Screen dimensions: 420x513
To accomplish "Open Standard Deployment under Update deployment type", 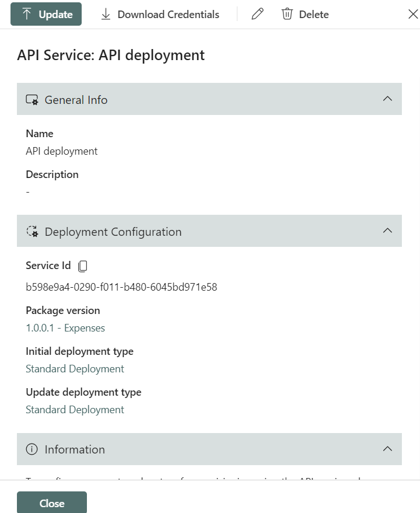I will click(x=75, y=410).
